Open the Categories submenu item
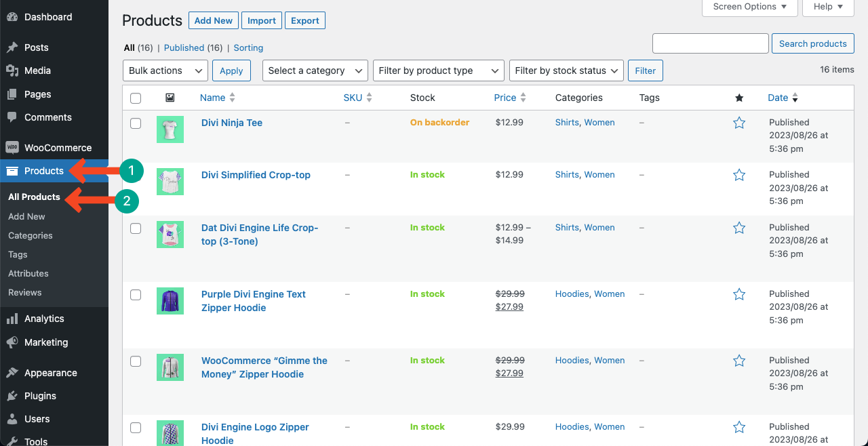The height and width of the screenshot is (446, 868). tap(31, 235)
